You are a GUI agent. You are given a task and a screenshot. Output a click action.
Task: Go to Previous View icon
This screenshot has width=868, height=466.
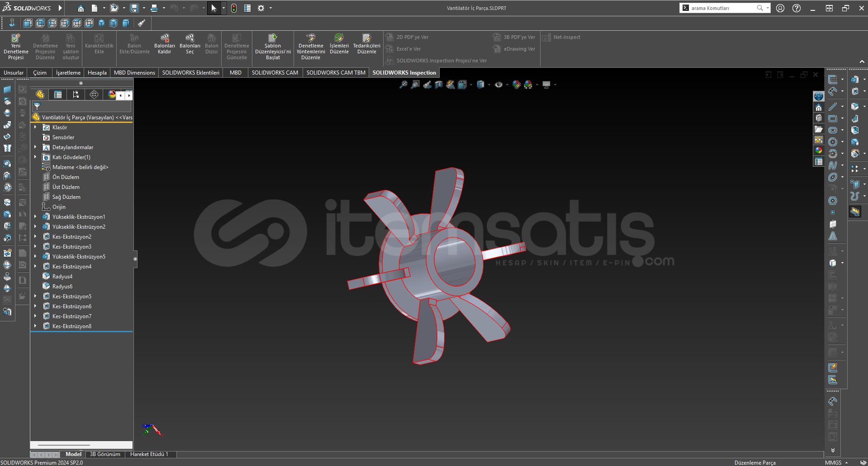427,85
